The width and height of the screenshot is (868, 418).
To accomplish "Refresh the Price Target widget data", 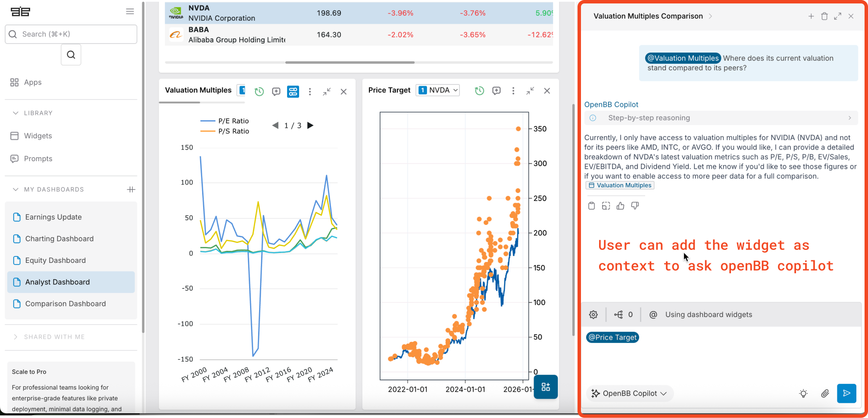I will click(x=479, y=90).
